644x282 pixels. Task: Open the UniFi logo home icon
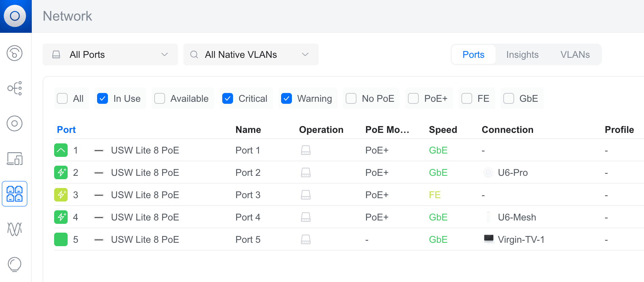pyautogui.click(x=15, y=16)
